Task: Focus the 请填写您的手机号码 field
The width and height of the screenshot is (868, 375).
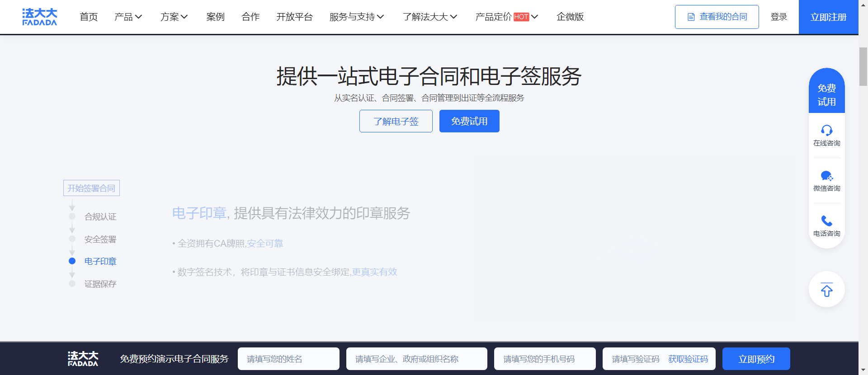Action: coord(545,359)
